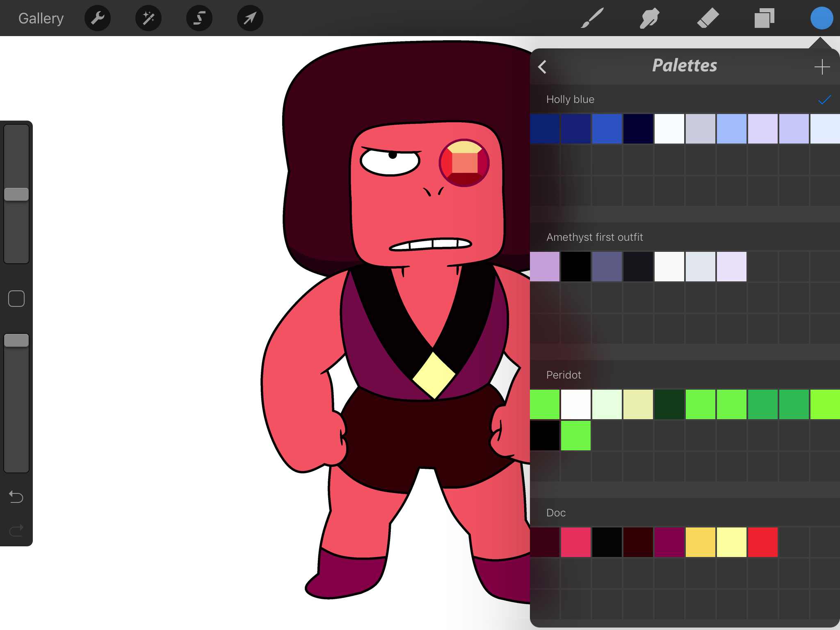Pick the dark forest green Peridot swatch

coord(669,404)
